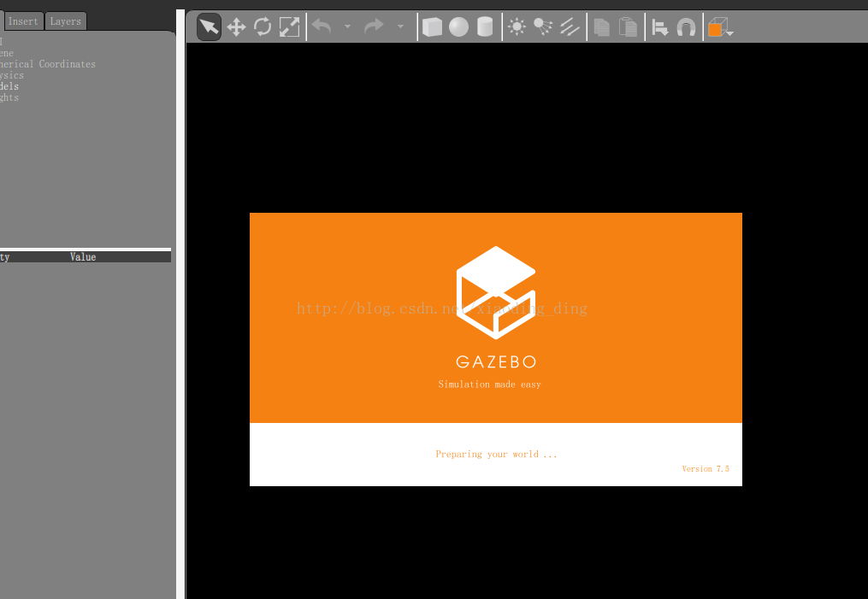Click the 'Preparing your world ...' text

[496, 454]
